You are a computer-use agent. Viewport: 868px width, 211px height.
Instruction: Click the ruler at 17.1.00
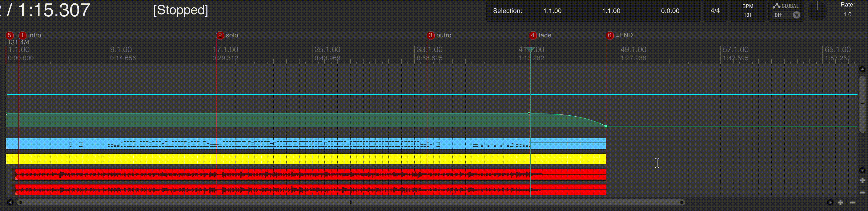pyautogui.click(x=225, y=50)
